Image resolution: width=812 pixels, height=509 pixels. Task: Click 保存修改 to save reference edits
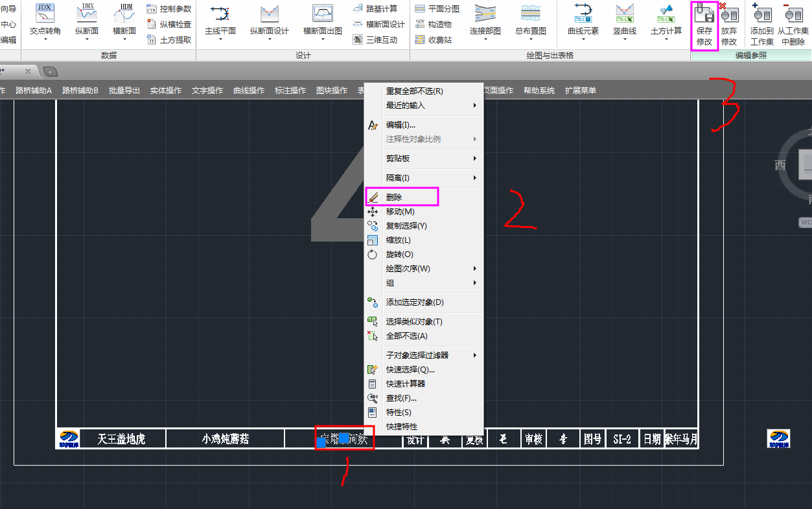tap(704, 25)
